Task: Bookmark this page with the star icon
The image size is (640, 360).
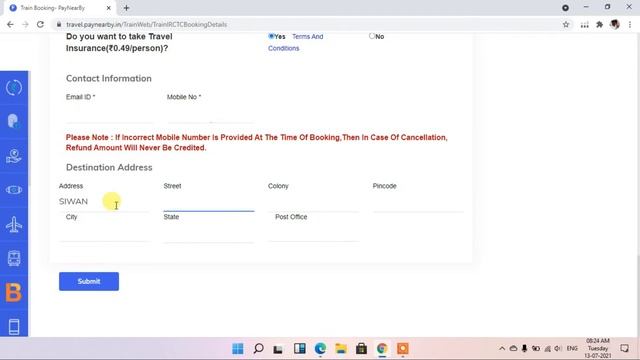Action: (x=566, y=24)
